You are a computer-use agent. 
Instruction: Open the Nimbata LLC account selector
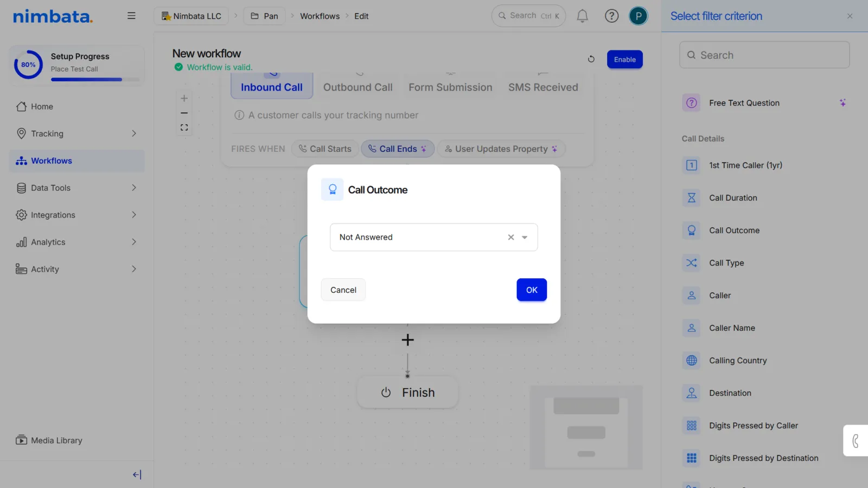[x=192, y=16]
